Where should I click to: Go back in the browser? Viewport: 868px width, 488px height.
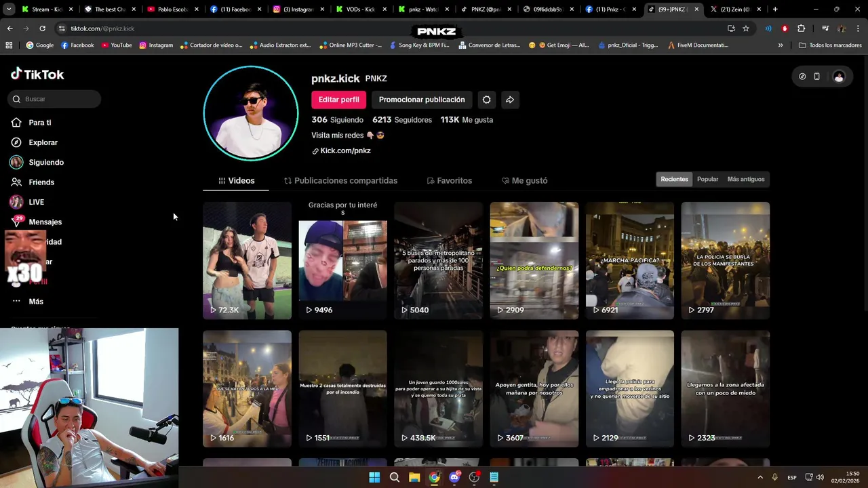pyautogui.click(x=9, y=28)
